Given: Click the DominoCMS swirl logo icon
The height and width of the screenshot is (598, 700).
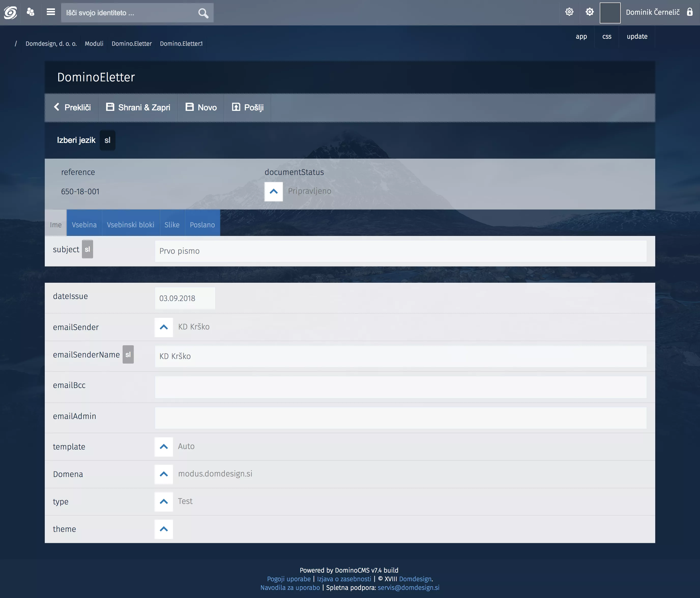Looking at the screenshot, I should click(x=10, y=12).
